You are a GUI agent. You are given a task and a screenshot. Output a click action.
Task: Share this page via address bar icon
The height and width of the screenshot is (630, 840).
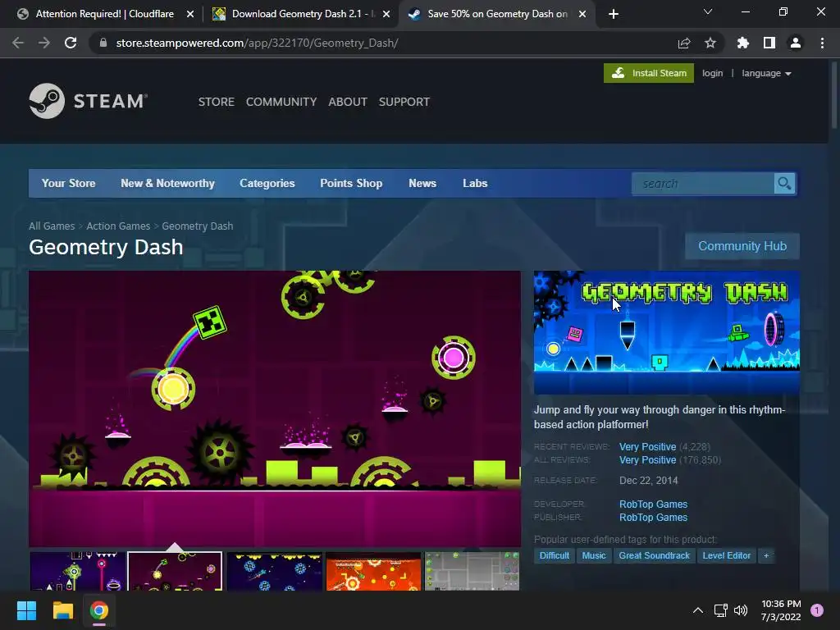684,43
